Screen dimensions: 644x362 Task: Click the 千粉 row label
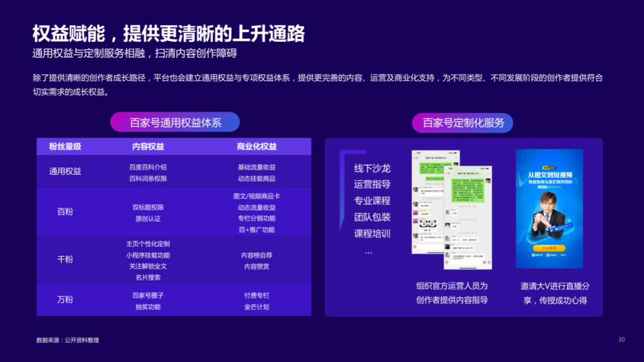pos(65,259)
